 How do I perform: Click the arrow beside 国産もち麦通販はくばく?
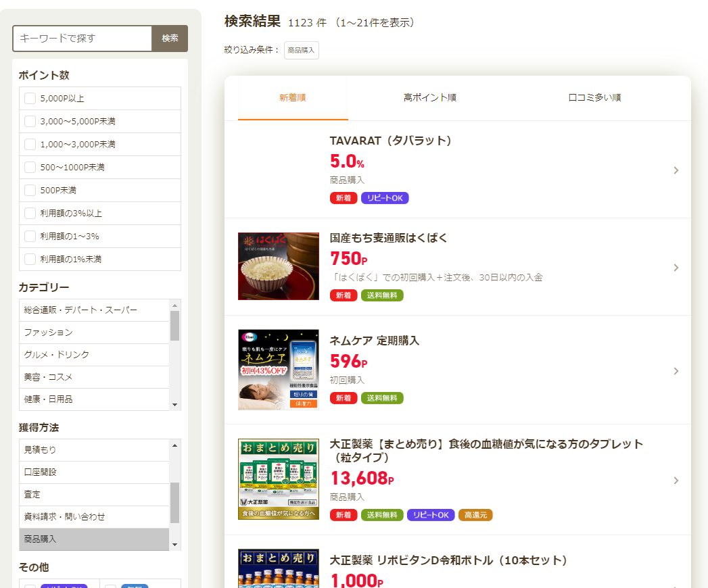coord(676,268)
